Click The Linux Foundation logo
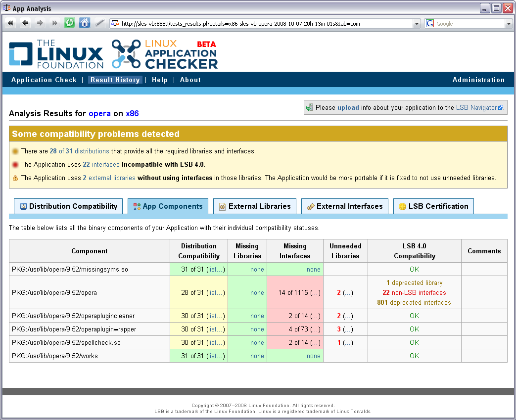 tap(56, 54)
